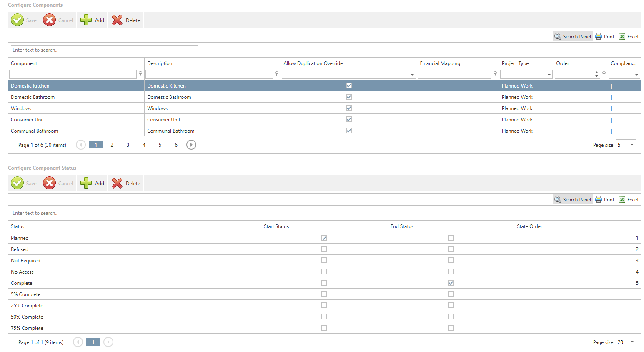Check End Status for the Refused row
The width and height of the screenshot is (644, 352).
pyautogui.click(x=451, y=249)
